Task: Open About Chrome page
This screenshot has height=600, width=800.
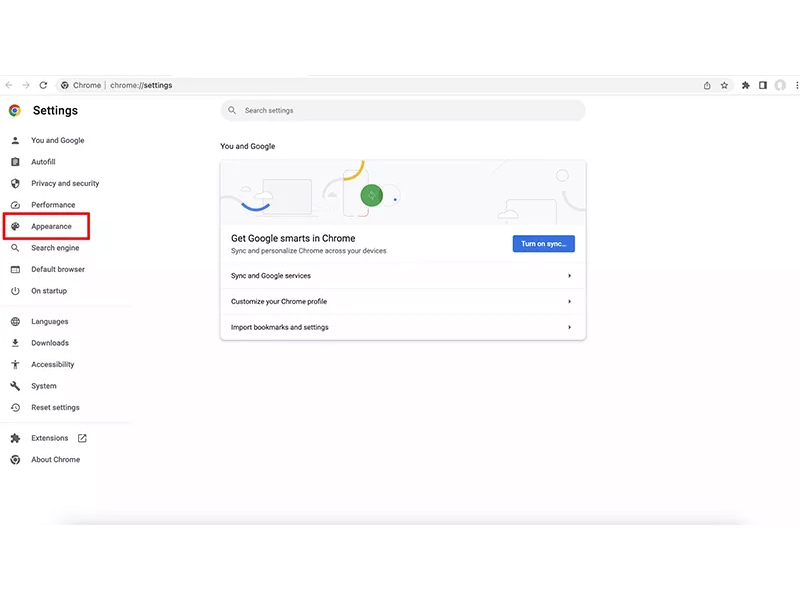Action: pyautogui.click(x=56, y=459)
